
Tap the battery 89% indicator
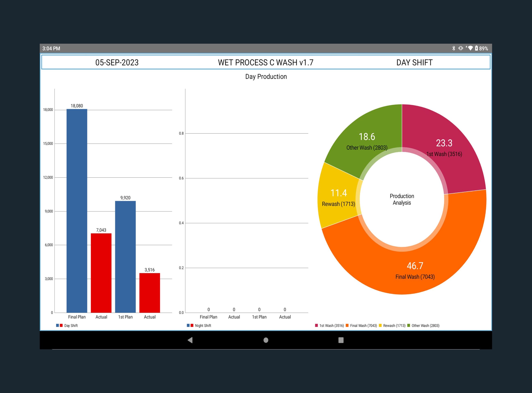tap(481, 48)
